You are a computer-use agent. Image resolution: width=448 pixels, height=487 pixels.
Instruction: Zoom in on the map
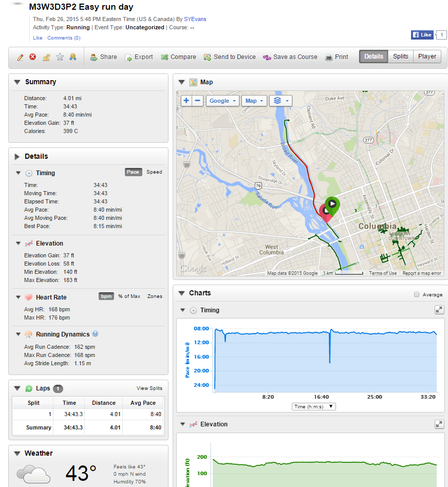[x=186, y=101]
